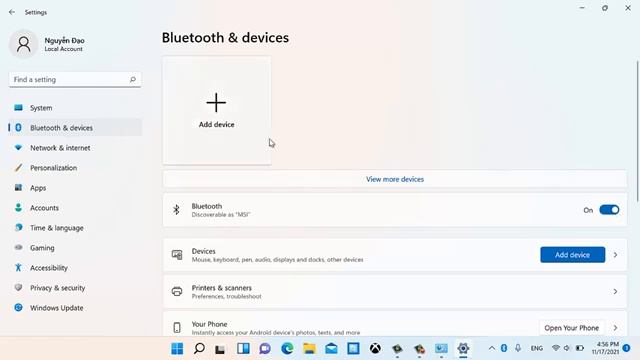
Task: Click the large Add device plus tile
Action: pyautogui.click(x=217, y=111)
